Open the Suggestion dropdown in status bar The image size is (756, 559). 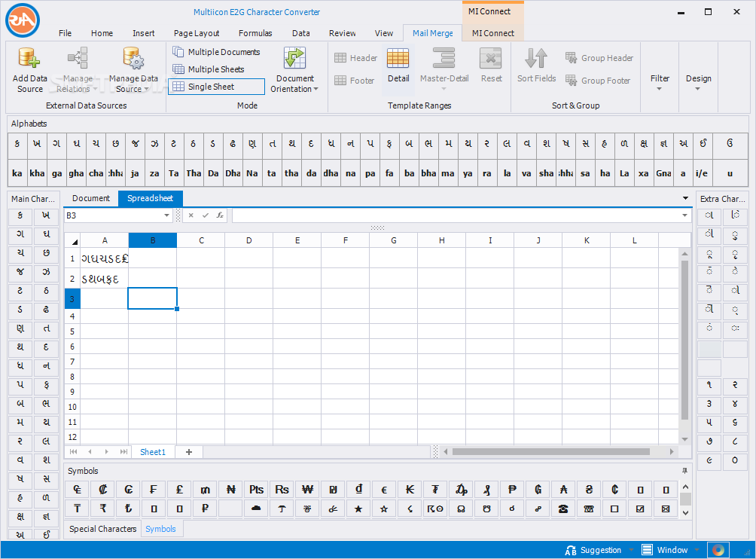tap(631, 550)
